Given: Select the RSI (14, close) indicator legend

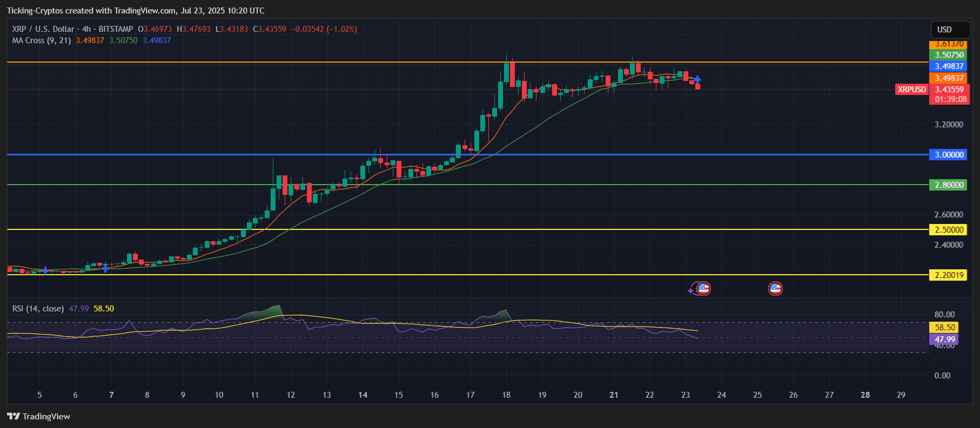Looking at the screenshot, I should [38, 309].
